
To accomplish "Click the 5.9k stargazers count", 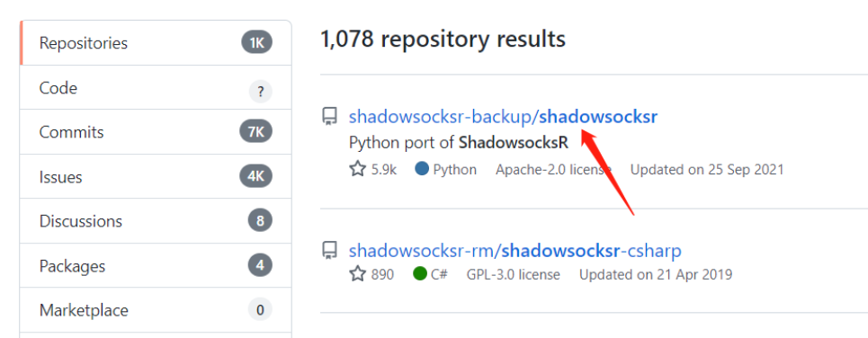I will [x=383, y=169].
